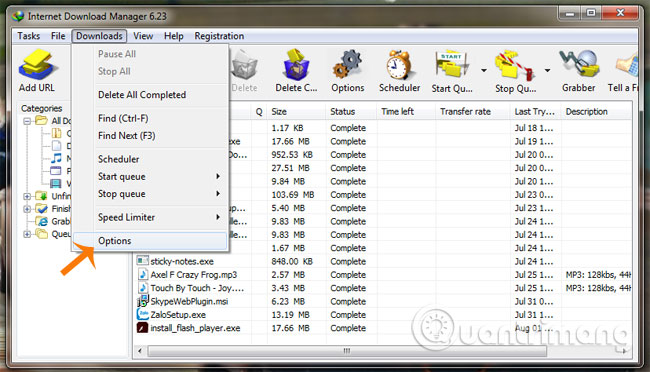Expand the Stop queue submenu

[x=218, y=193]
